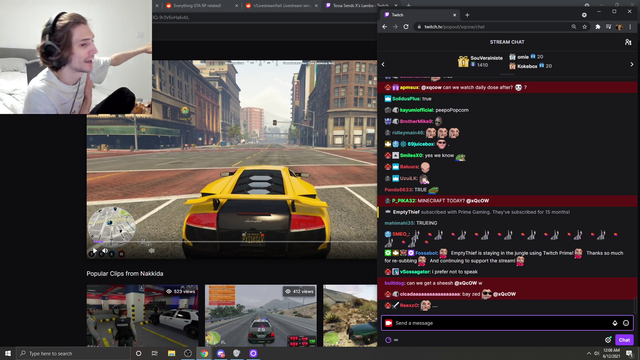Open the bits cheer icon in the message box
640x360 pixels.
point(615,323)
